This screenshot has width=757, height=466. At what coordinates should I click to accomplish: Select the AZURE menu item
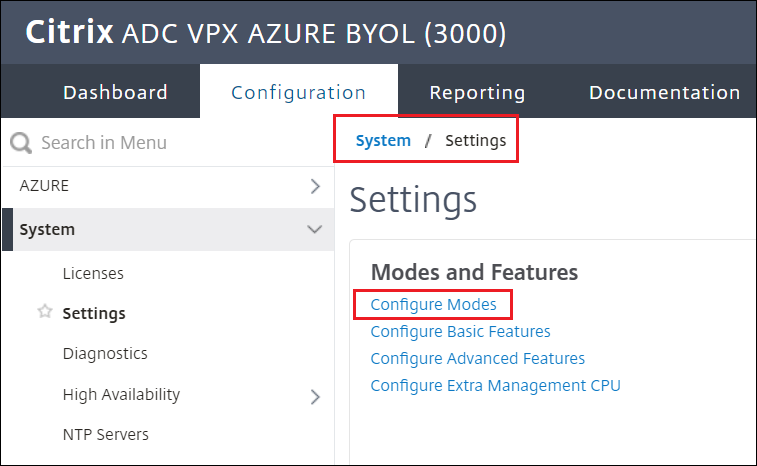(45, 186)
